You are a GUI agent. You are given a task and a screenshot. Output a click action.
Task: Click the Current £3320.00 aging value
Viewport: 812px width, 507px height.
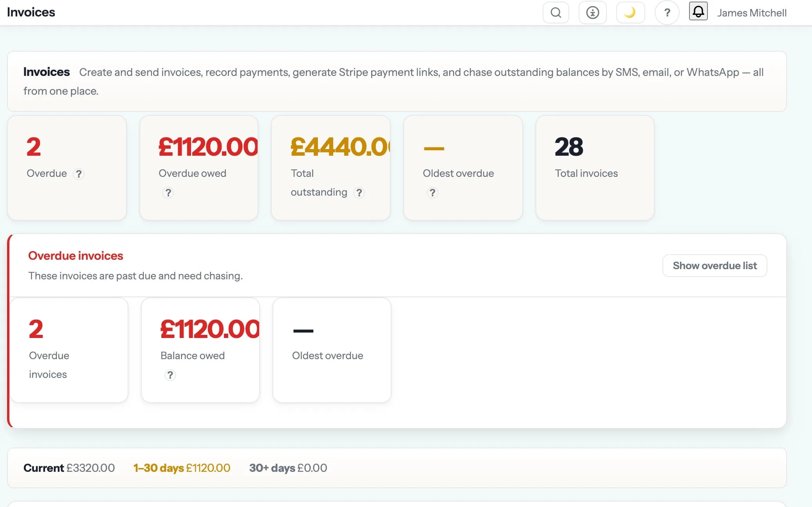[69, 468]
